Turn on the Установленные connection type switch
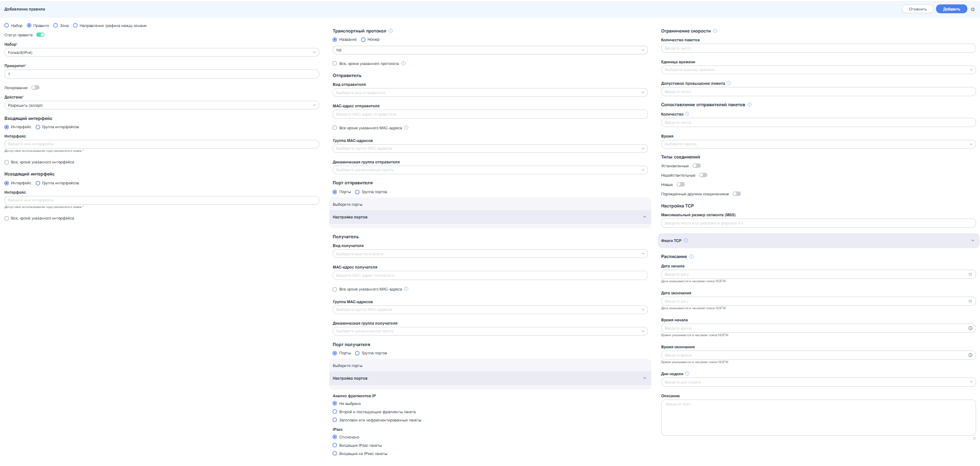Image resolution: width=980 pixels, height=466 pixels. coord(696,166)
